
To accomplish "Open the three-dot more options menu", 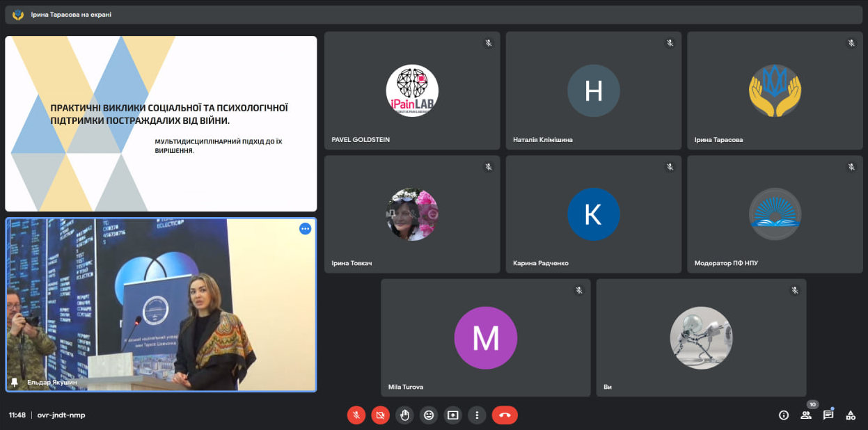I will (477, 415).
